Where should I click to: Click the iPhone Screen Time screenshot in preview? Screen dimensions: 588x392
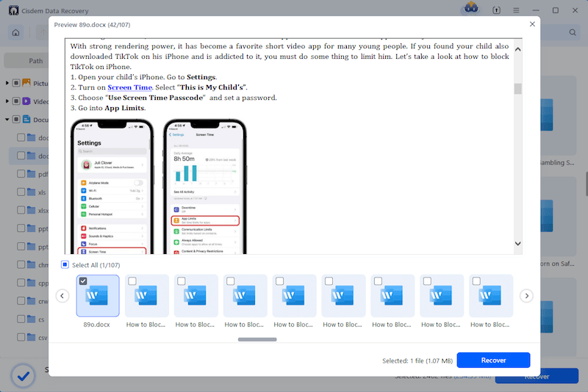pyautogui.click(x=205, y=186)
